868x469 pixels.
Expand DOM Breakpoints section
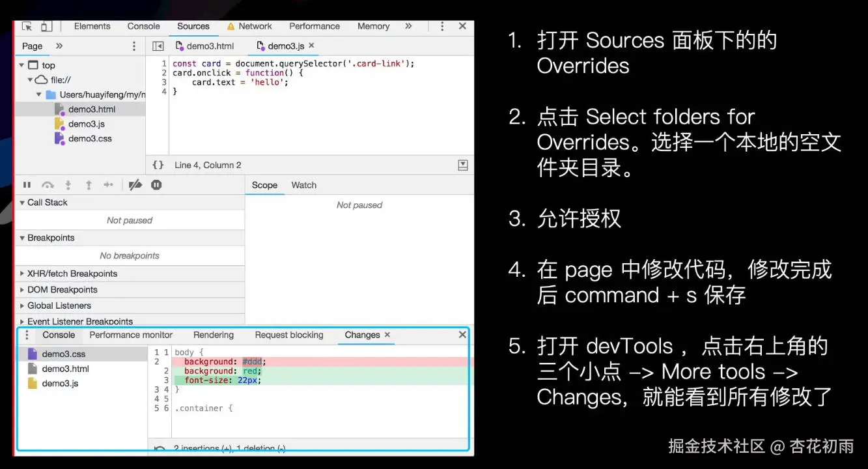pos(22,290)
